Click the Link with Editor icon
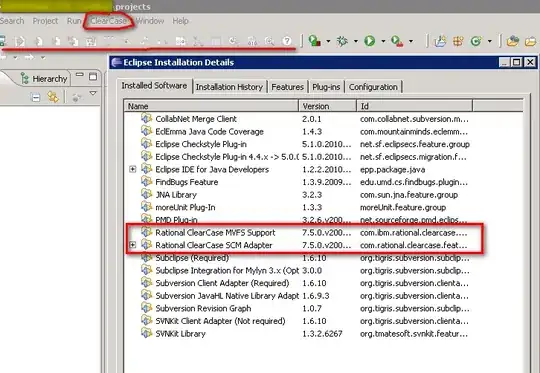Screen dimensions: 540x373 pos(53,97)
